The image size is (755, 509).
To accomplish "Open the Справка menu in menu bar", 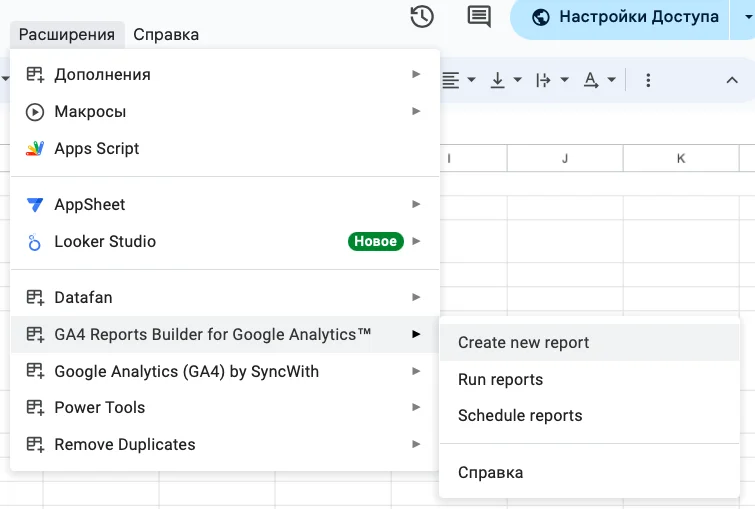I will tap(166, 35).
